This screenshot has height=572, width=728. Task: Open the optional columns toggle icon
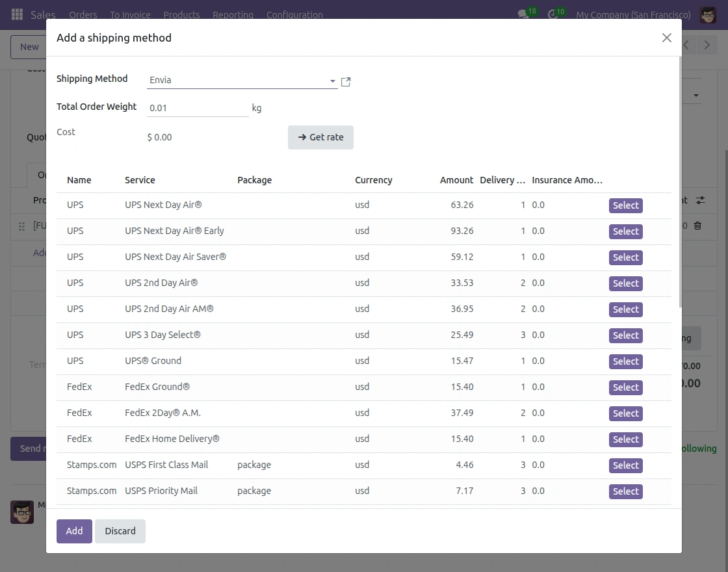pyautogui.click(x=701, y=201)
